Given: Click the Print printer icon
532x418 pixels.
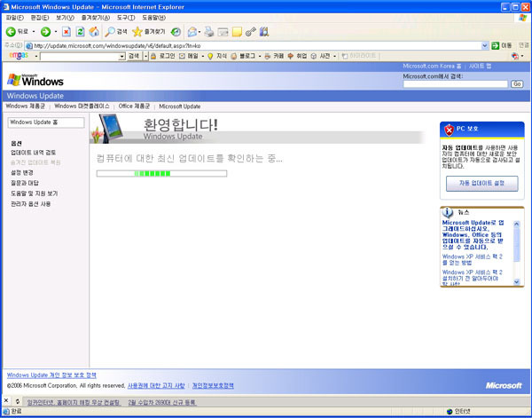Looking at the screenshot, I should click(x=209, y=32).
